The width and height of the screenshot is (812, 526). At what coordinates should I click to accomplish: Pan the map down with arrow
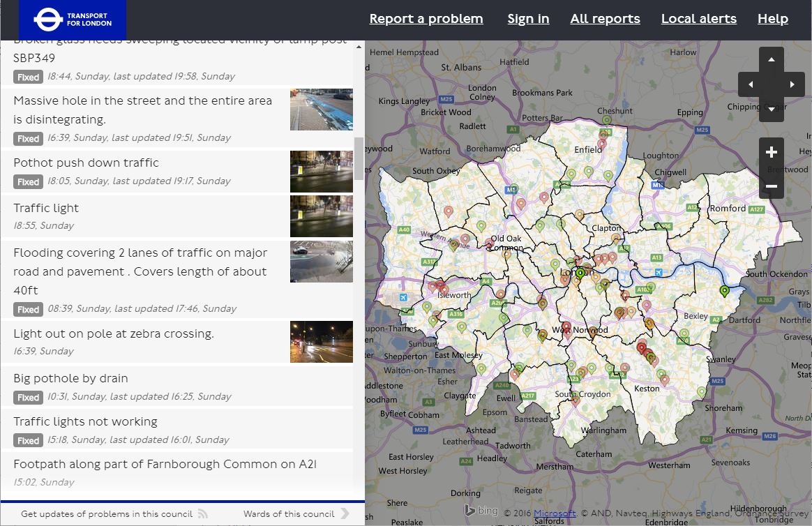tap(772, 109)
